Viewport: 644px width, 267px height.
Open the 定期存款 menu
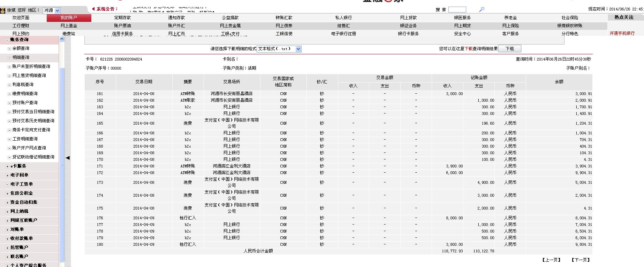pyautogui.click(x=123, y=18)
